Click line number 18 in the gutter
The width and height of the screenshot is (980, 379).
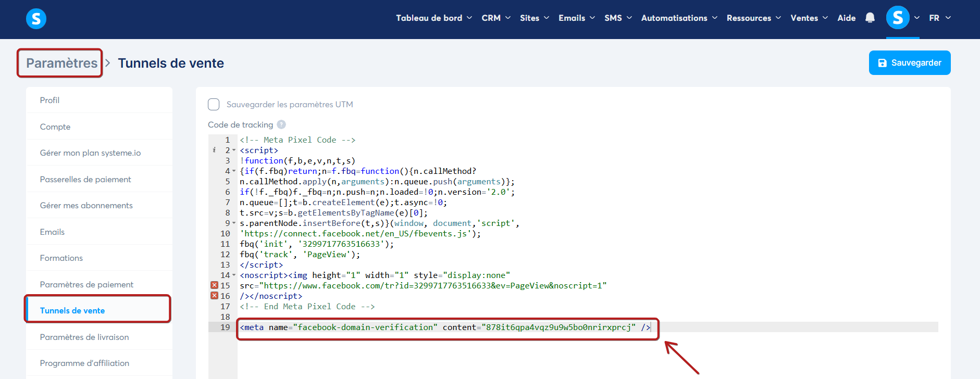225,317
